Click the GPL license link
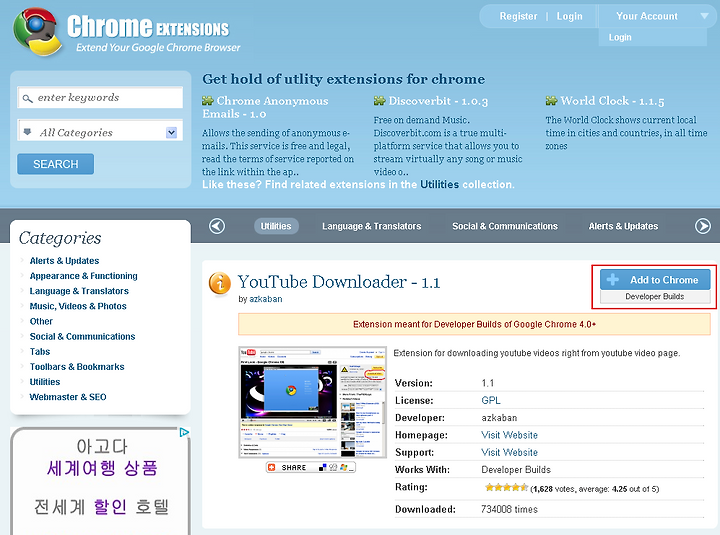The height and width of the screenshot is (535, 720). click(491, 400)
